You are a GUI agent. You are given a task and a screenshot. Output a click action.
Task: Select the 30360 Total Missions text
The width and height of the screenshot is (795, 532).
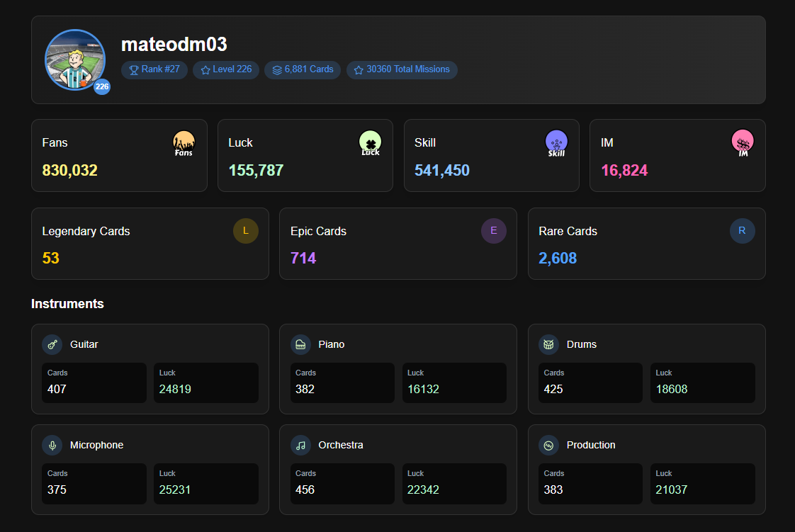click(408, 69)
